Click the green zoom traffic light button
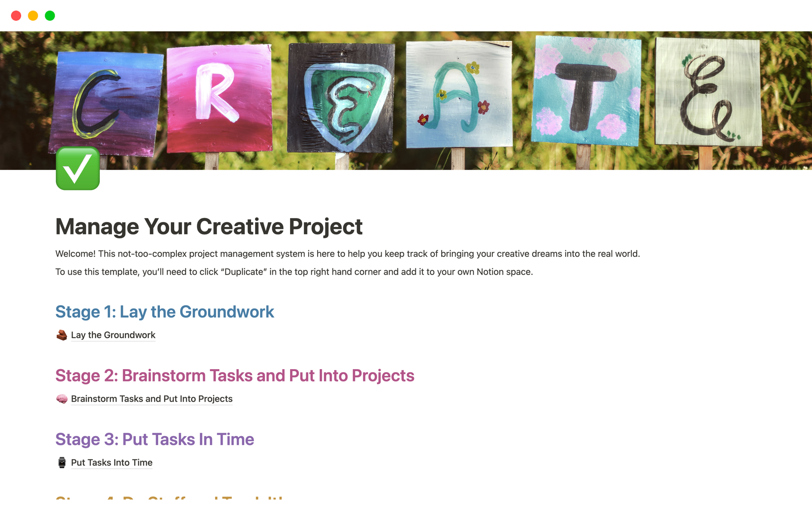 tap(50, 16)
